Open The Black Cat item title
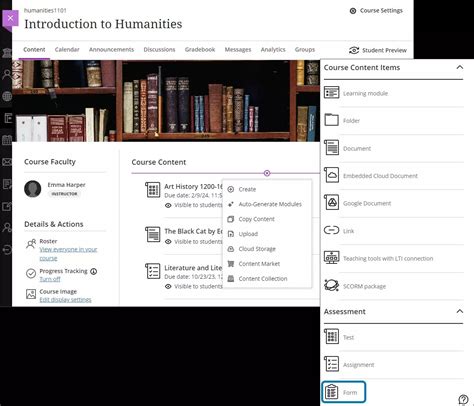This screenshot has height=406, width=474. [x=193, y=231]
